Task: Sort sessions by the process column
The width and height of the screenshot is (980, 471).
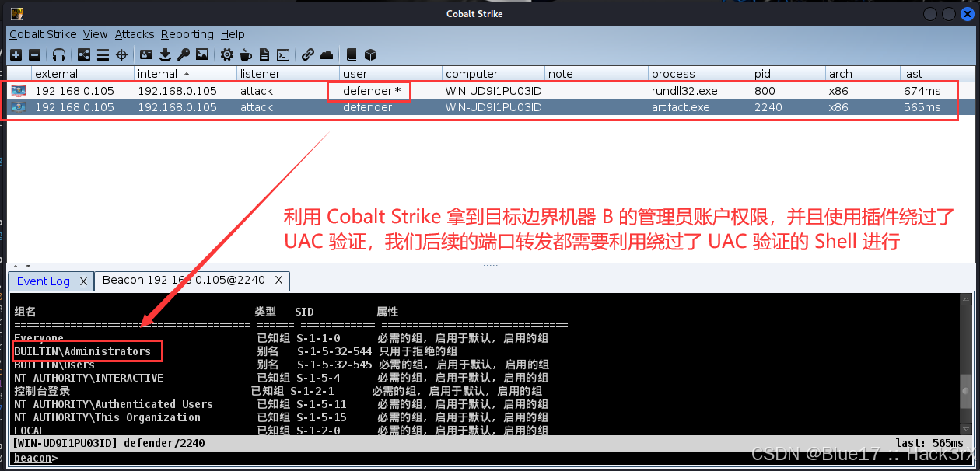Action: pos(699,74)
